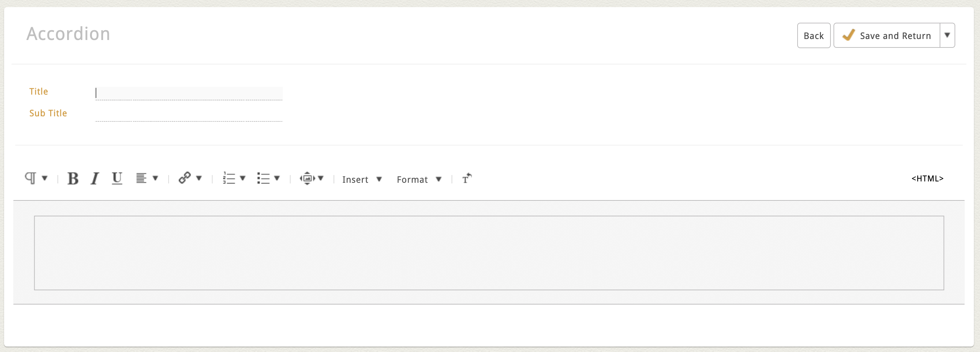This screenshot has height=352, width=980.
Task: Expand the Save and Return options arrow
Action: pyautogui.click(x=947, y=35)
